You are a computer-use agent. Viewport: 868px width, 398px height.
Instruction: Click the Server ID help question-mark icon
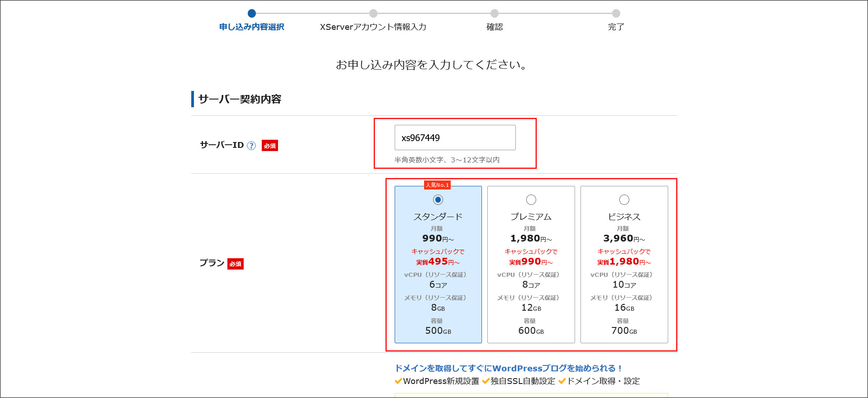[251, 146]
